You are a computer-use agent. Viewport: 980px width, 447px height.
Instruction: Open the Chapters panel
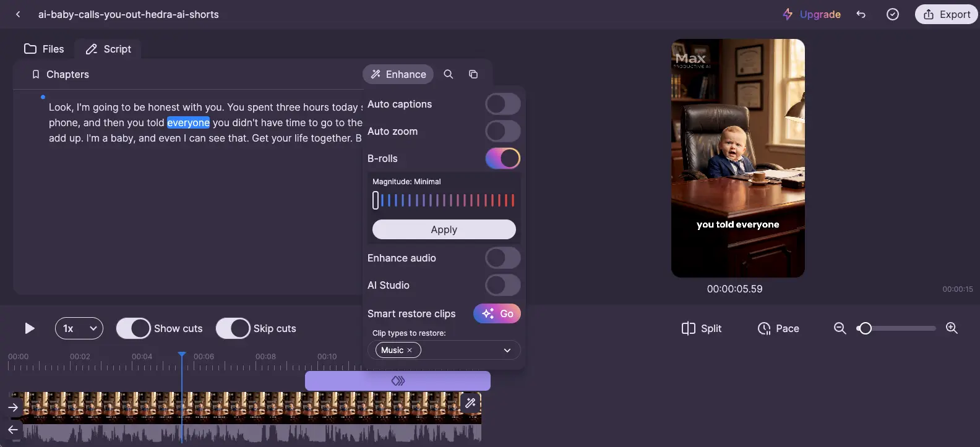tap(60, 74)
